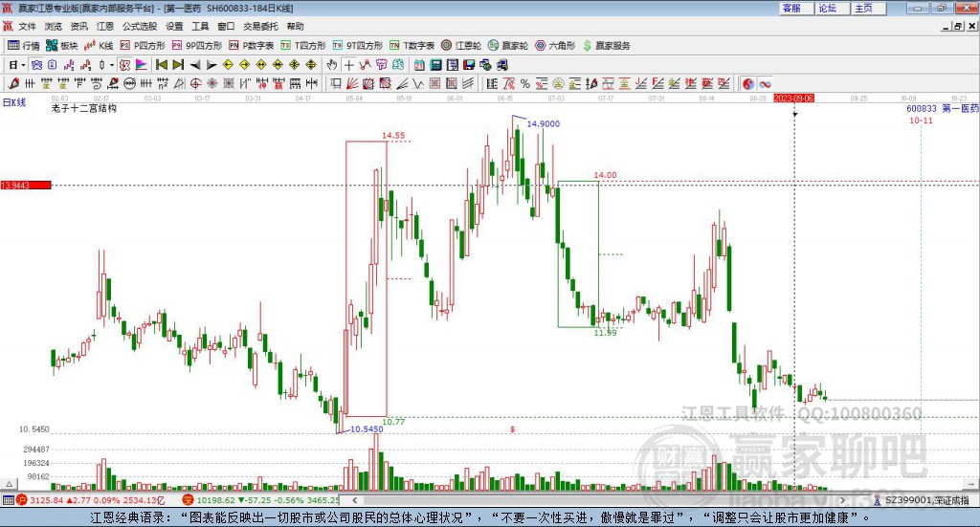The width and height of the screenshot is (980, 527).
Task: Click the 14.9000 high price label
Action: pos(544,123)
